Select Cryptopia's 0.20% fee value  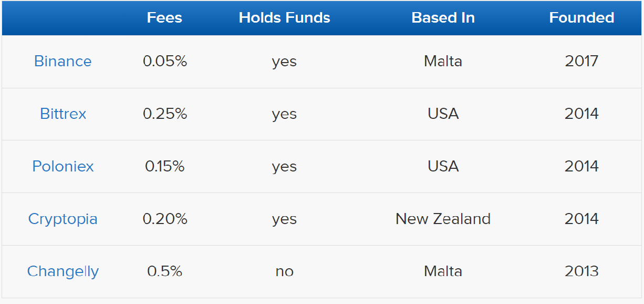pyautogui.click(x=165, y=219)
